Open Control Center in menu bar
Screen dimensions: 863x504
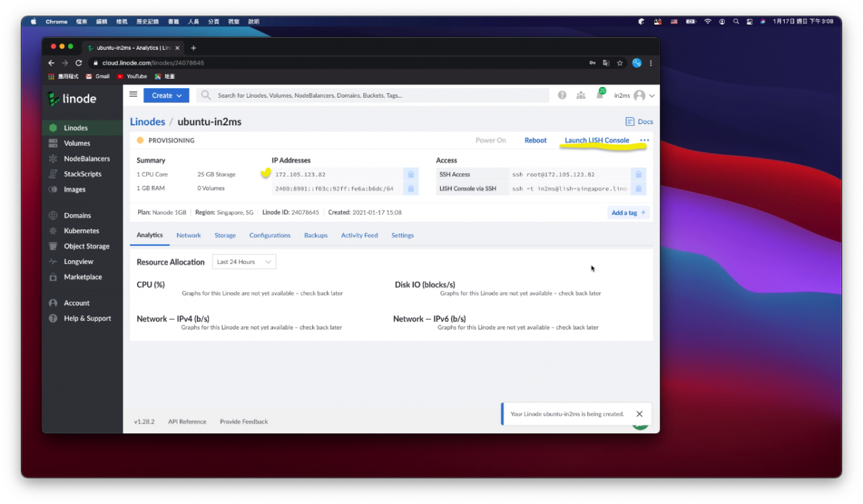click(x=749, y=22)
